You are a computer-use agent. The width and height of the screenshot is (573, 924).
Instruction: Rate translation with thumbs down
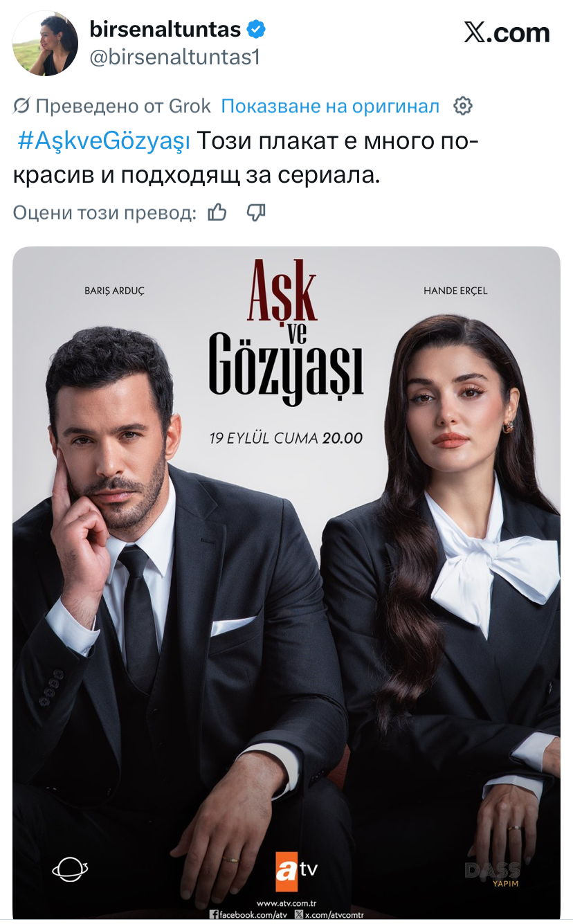(256, 212)
